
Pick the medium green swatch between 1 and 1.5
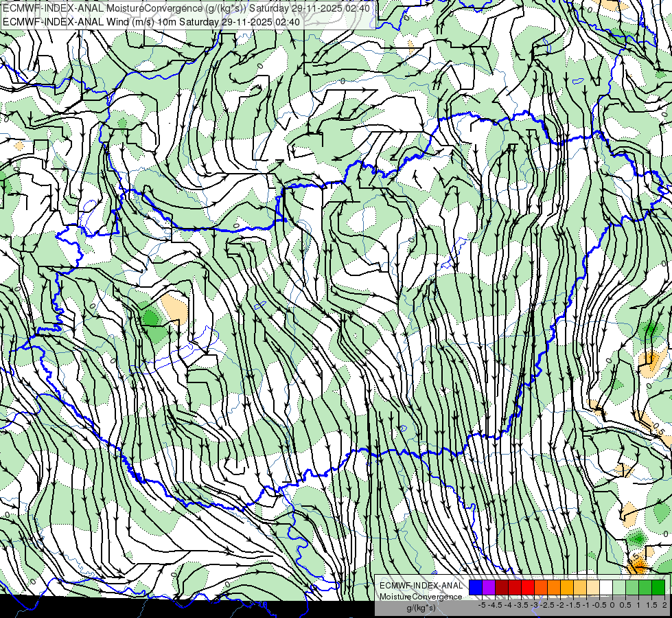(645, 588)
